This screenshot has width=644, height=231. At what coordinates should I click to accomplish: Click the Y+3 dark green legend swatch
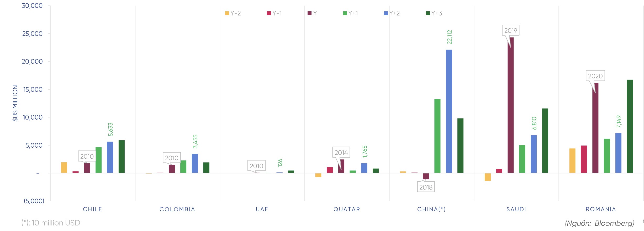click(427, 13)
